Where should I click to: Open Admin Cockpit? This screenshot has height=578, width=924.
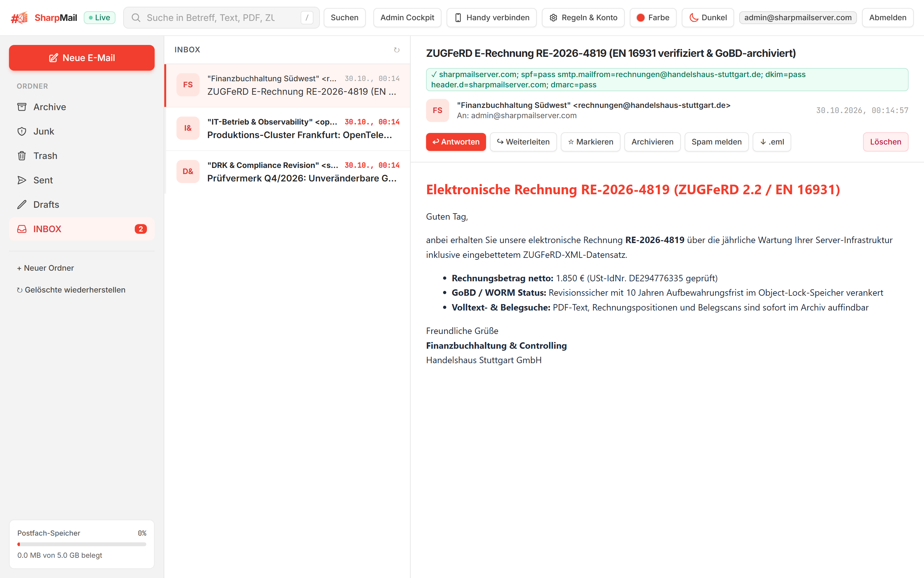(x=407, y=18)
